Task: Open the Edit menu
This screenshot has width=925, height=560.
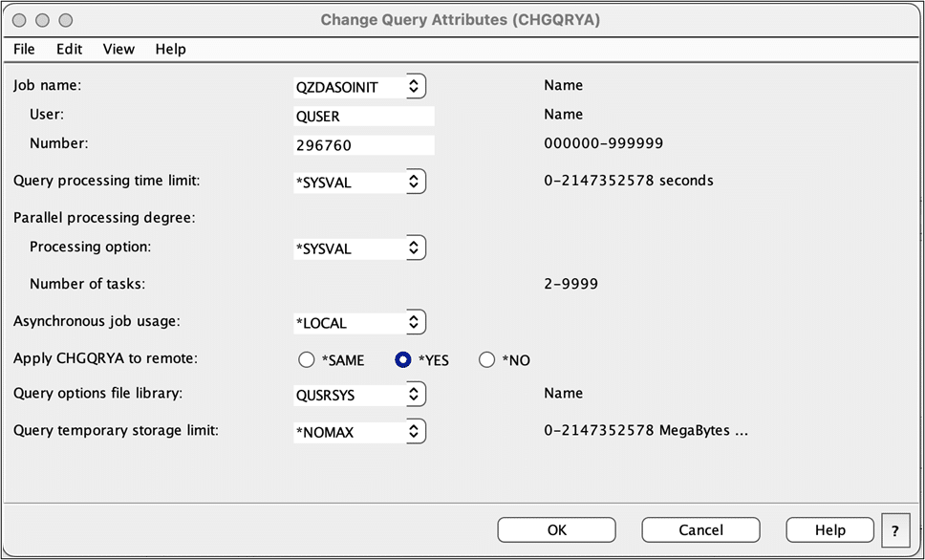Action: click(69, 49)
